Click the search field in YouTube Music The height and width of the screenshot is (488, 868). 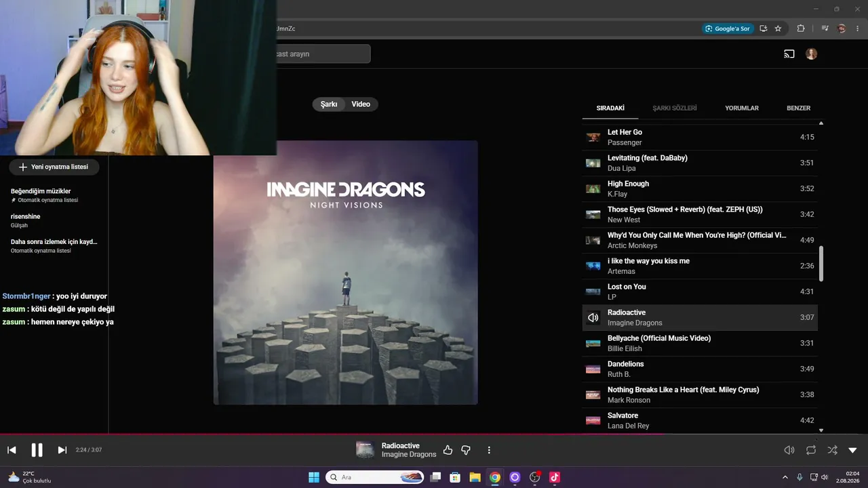pos(323,54)
